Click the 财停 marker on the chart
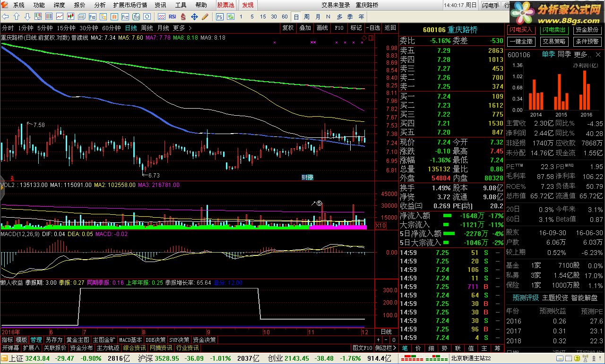The height and width of the screenshot is (364, 605). [x=308, y=177]
